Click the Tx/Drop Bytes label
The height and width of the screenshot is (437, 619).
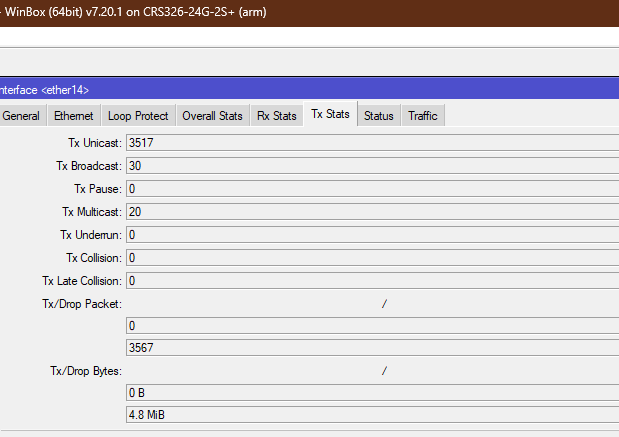coord(86,371)
